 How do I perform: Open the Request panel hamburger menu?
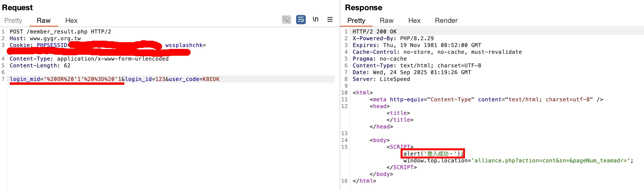click(x=330, y=20)
